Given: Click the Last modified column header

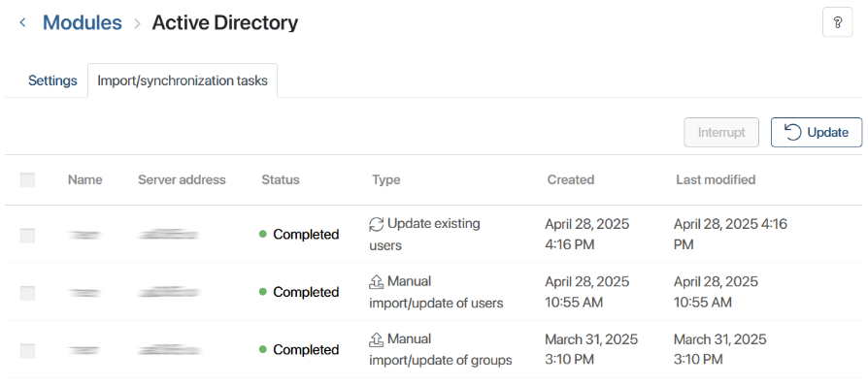Looking at the screenshot, I should coord(716,179).
